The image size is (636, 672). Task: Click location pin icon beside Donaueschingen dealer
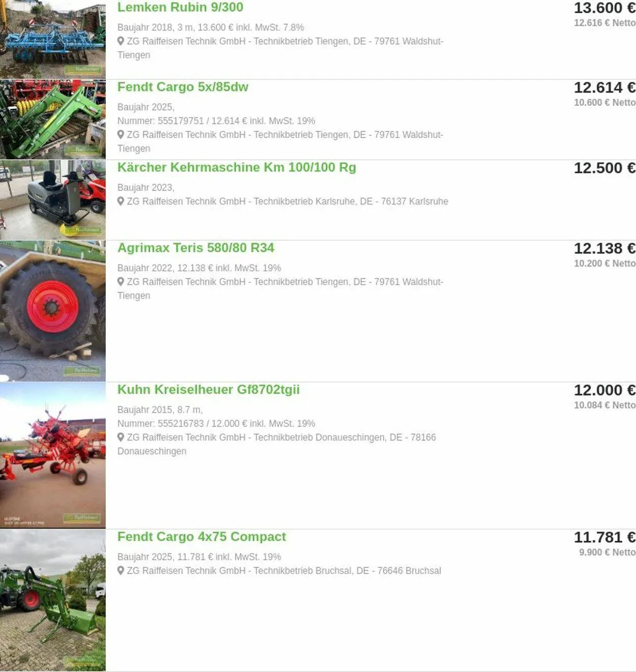point(121,437)
